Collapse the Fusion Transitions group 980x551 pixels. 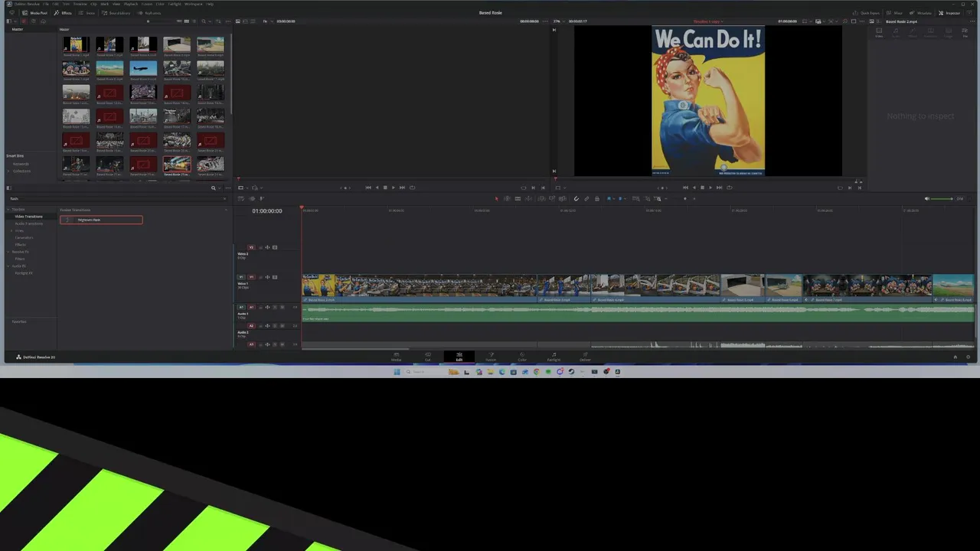coord(226,210)
